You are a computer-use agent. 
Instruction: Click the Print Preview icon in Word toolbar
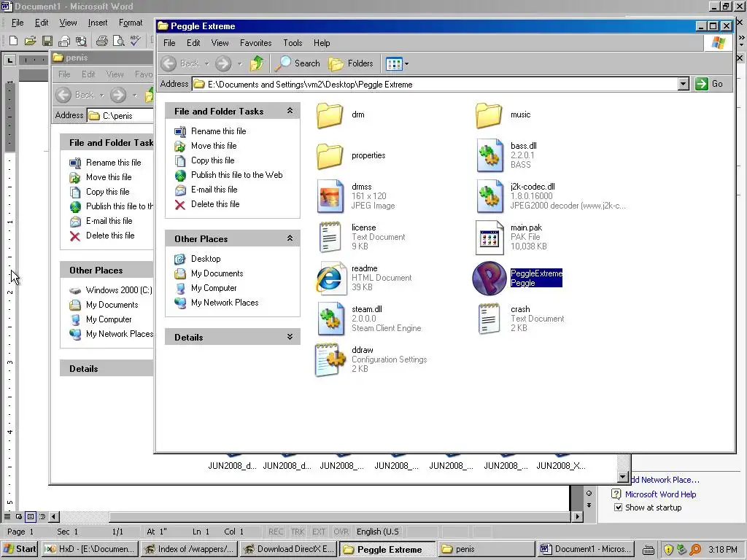tap(118, 41)
